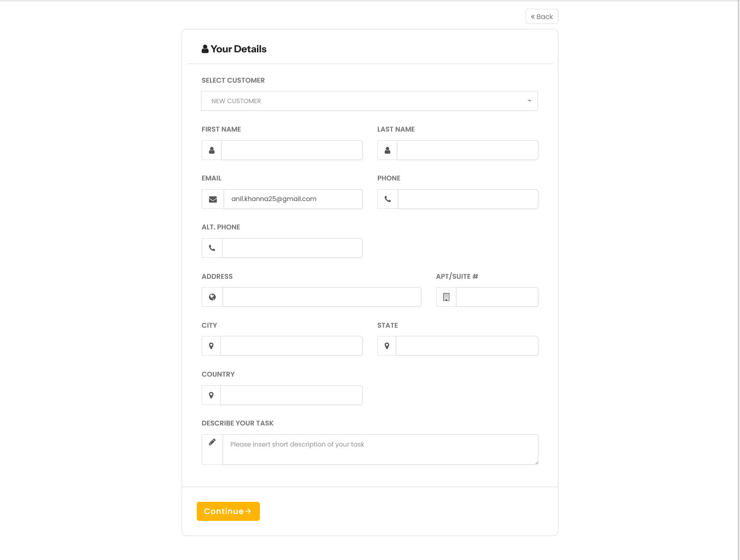740x560 pixels.
Task: Click the building icon beside Apt/Suite
Action: click(x=446, y=297)
